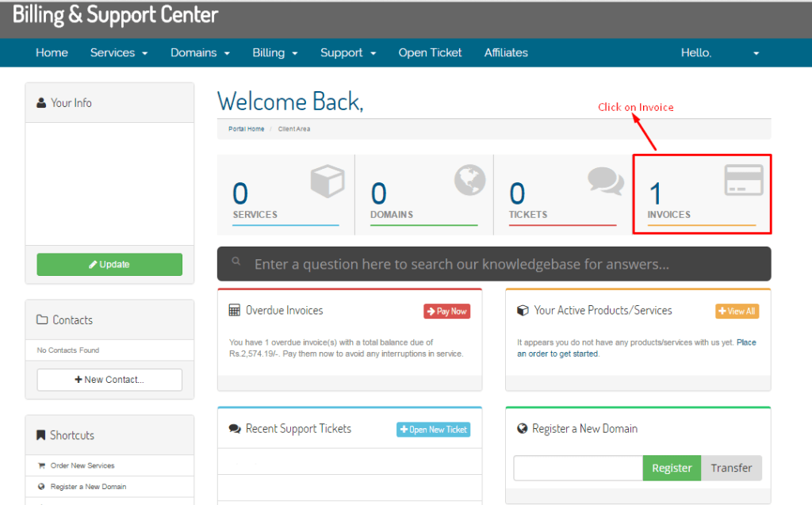812x505 pixels.
Task: Click the New Contact button
Action: click(109, 380)
